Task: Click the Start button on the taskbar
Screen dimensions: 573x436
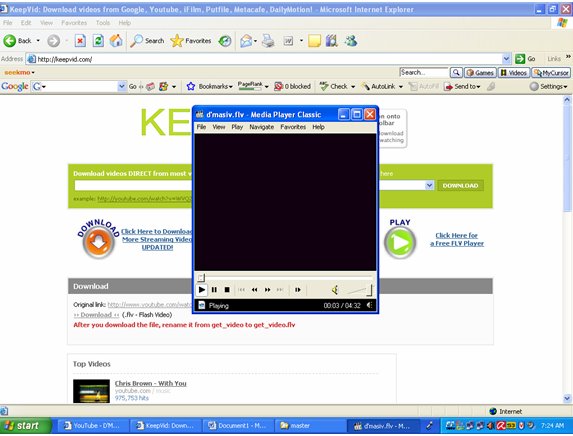Action: 25,426
